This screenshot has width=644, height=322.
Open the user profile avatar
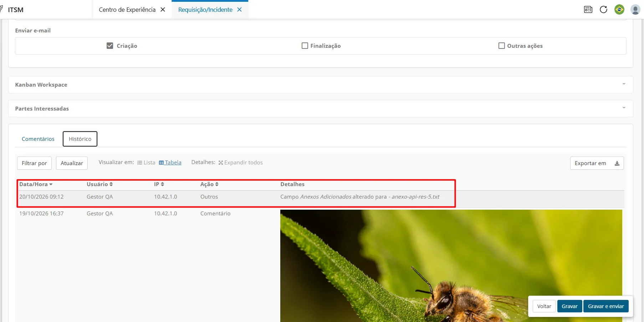point(635,10)
